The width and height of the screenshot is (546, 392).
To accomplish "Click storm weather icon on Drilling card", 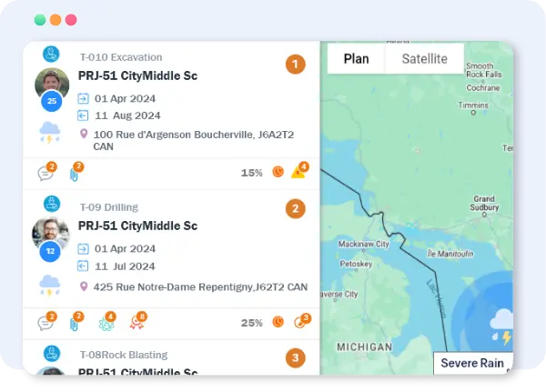I will point(49,285).
